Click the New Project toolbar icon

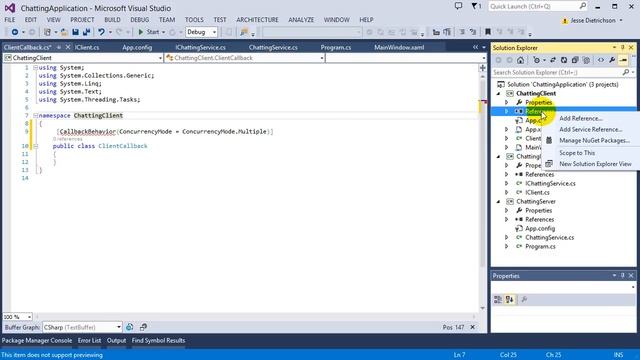pyautogui.click(x=47, y=32)
